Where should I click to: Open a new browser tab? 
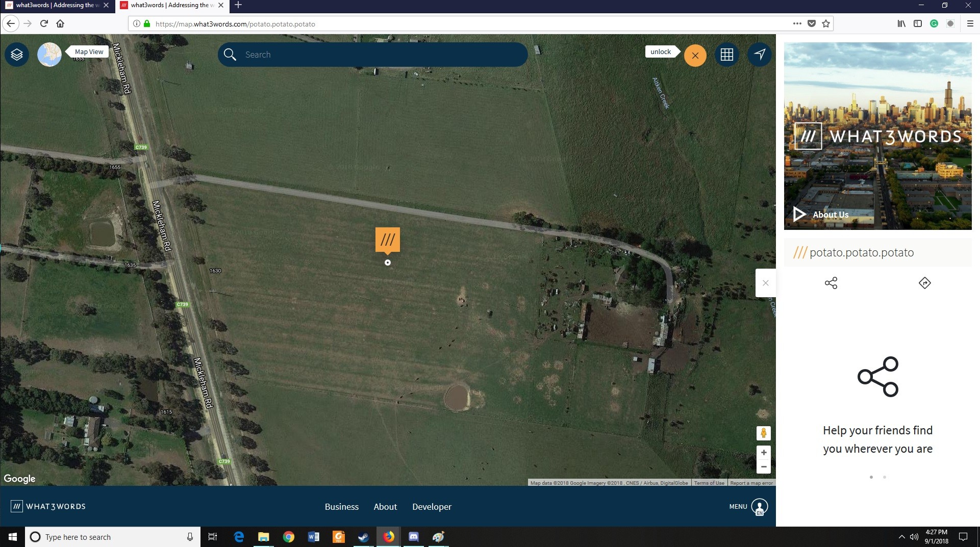point(238,5)
